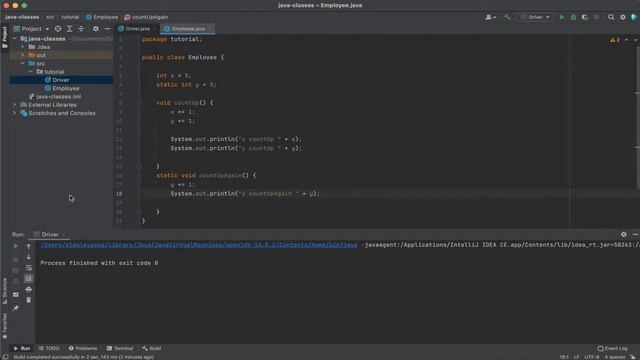This screenshot has width=640, height=360.
Task: Click the java path link in console
Action: tap(199, 245)
